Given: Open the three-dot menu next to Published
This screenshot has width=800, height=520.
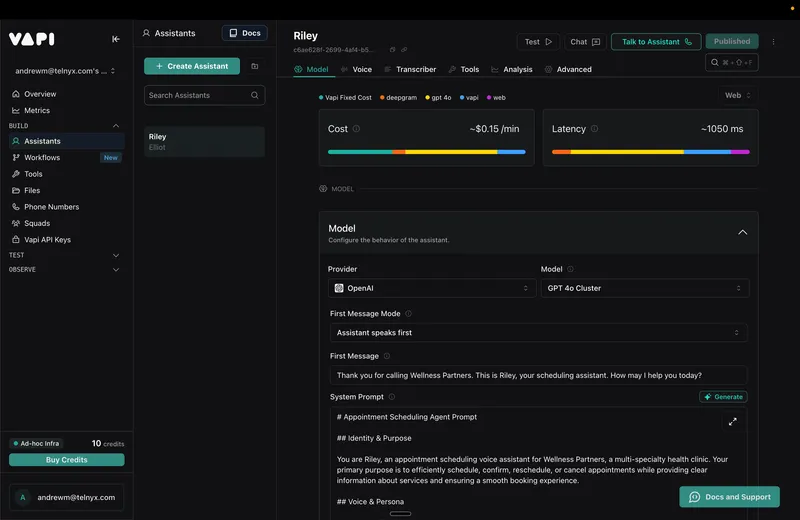Looking at the screenshot, I should [773, 42].
